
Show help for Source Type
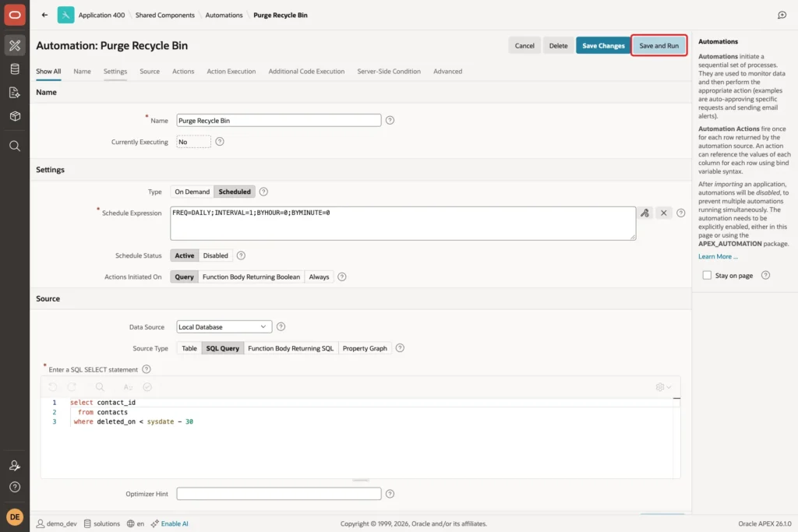pos(400,348)
